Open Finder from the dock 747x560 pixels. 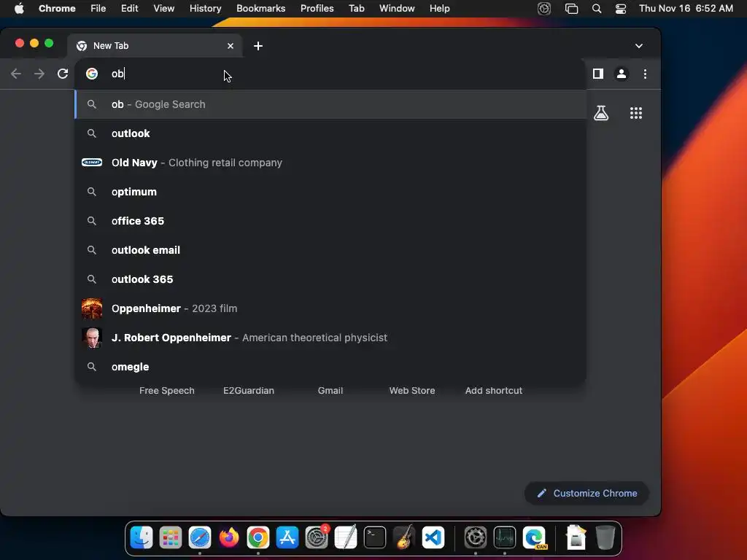(142, 537)
